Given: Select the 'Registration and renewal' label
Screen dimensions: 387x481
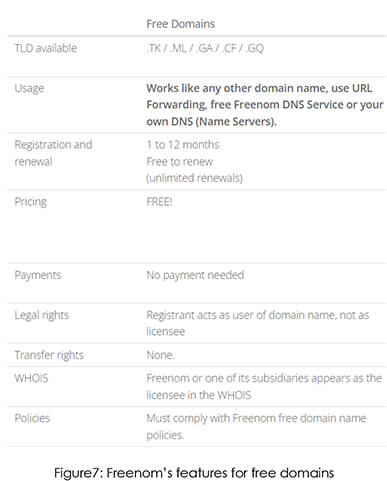Looking at the screenshot, I should click(x=53, y=153).
